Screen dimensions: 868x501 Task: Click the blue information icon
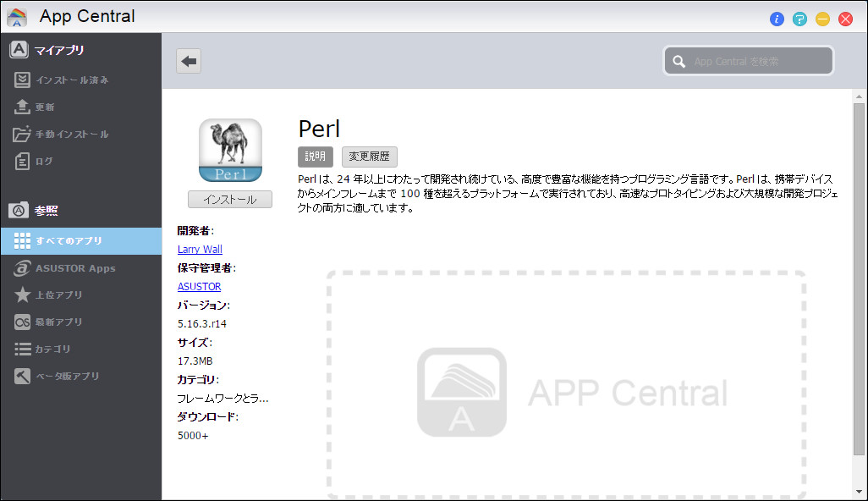(777, 19)
